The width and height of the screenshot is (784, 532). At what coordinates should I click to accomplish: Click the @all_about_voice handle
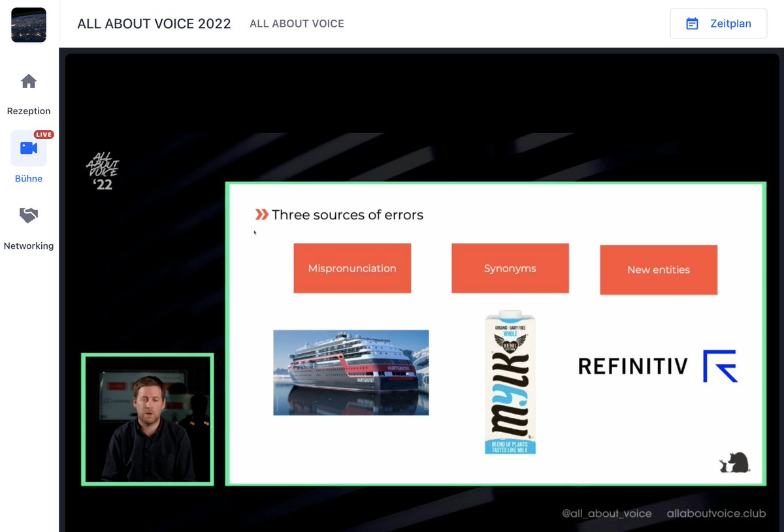click(x=609, y=514)
